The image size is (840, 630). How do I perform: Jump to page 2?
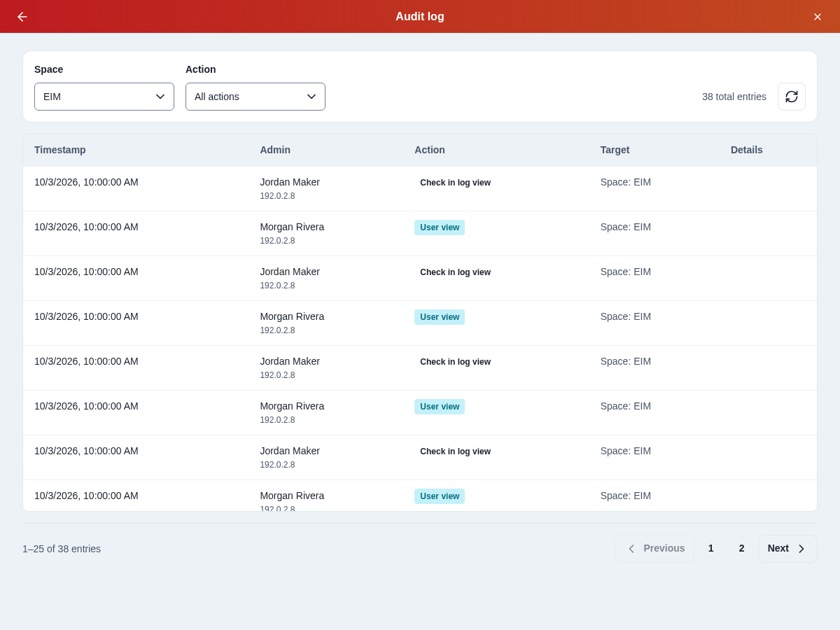pos(742,549)
